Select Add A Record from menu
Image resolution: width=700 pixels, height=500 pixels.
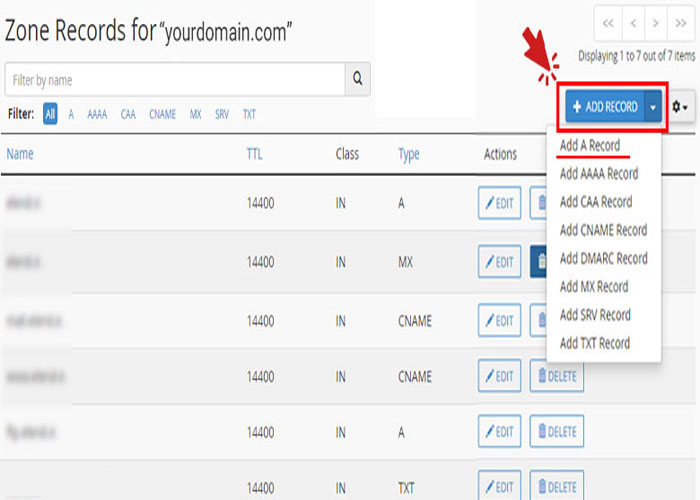tap(590, 145)
